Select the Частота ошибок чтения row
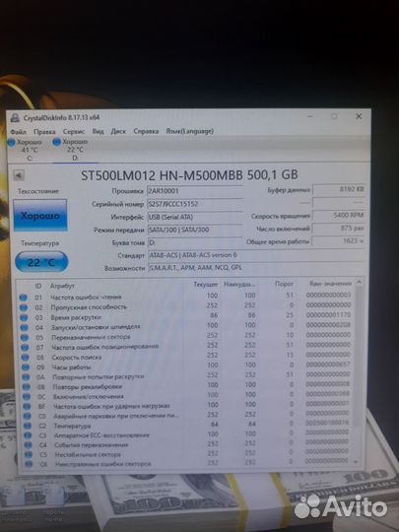Image resolution: width=399 pixels, height=532 pixels. click(x=185, y=297)
